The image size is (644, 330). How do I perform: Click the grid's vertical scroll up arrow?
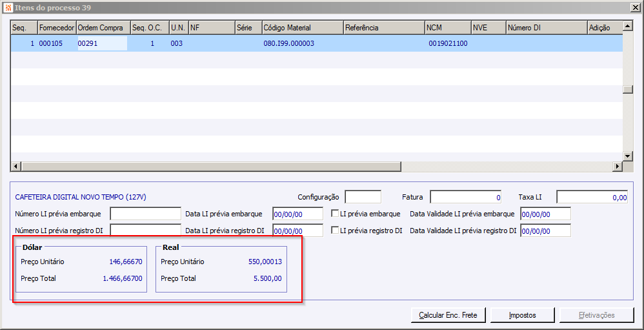click(628, 26)
